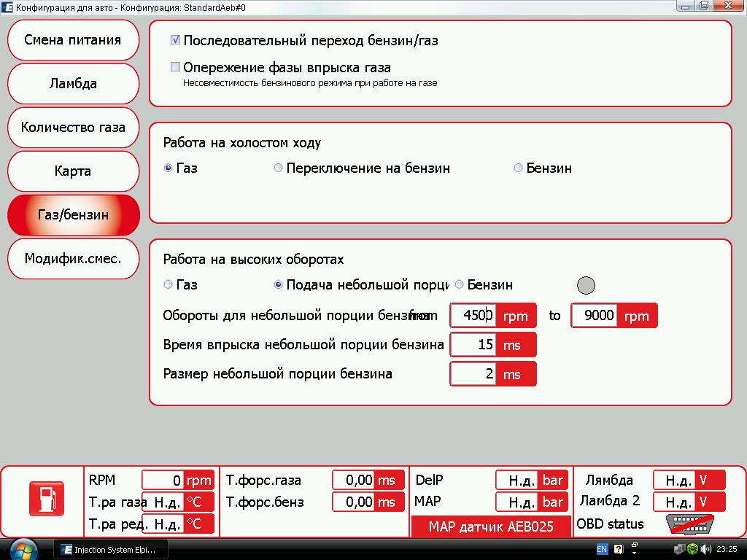Click the 15 ms injection time field
This screenshot has width=747, height=560.
point(474,345)
